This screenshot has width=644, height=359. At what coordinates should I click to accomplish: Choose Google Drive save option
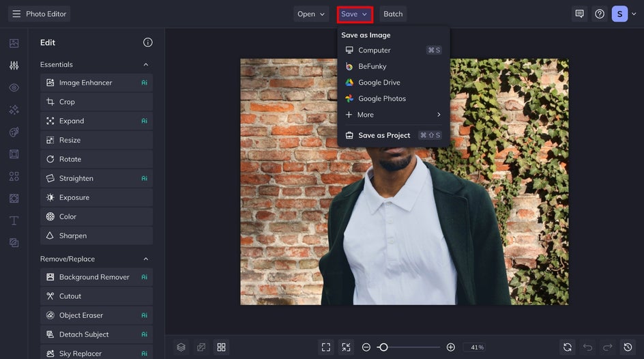pos(379,83)
